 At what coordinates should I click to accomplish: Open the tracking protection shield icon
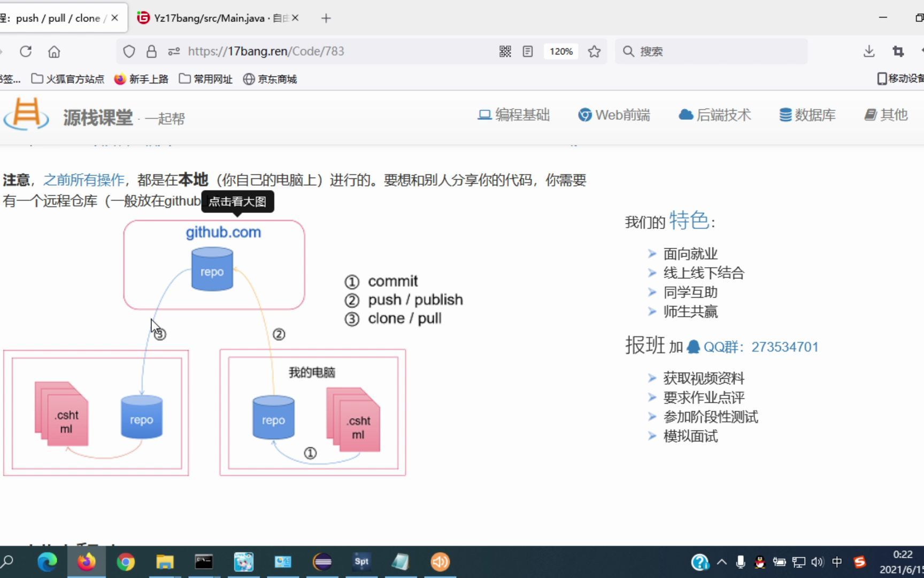(129, 51)
